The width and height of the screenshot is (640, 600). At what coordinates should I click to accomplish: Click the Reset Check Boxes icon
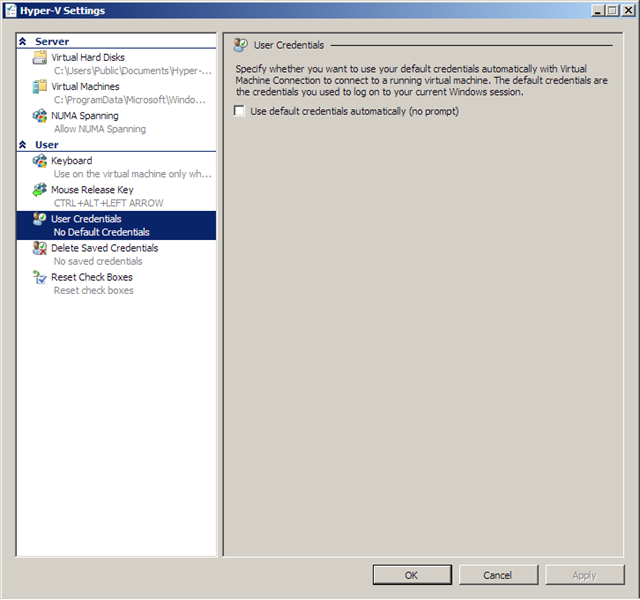40,278
